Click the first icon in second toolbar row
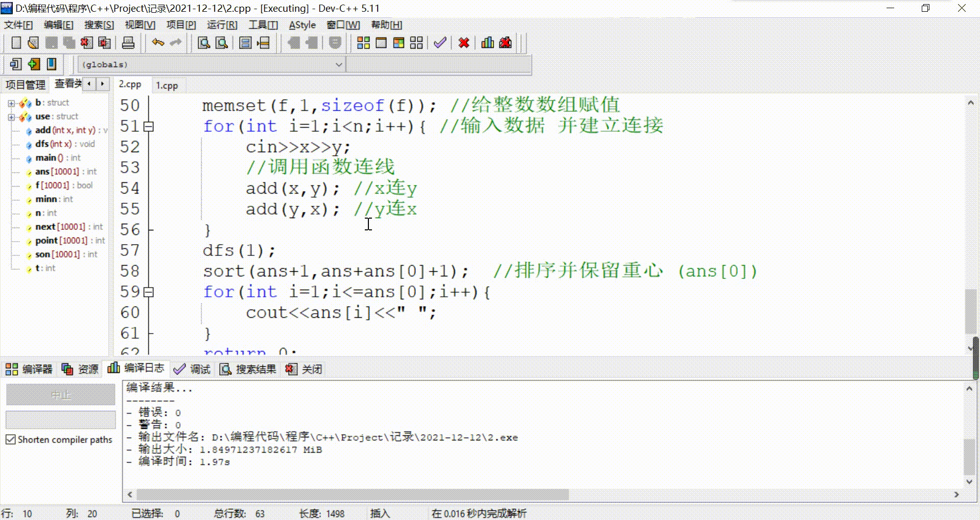This screenshot has width=980, height=520. coord(16,64)
